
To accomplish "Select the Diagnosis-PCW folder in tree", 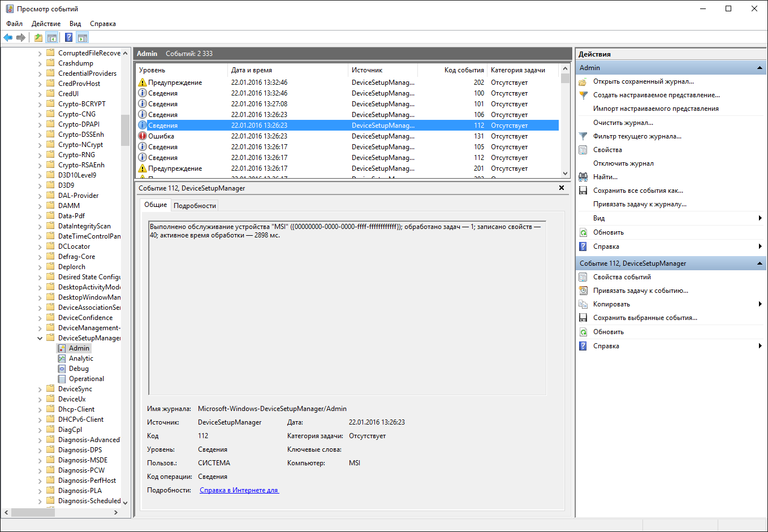I will (x=81, y=470).
